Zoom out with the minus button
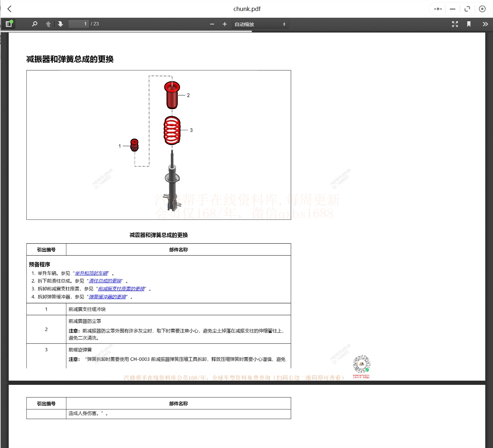Viewport: 493px width, 448px height. tap(212, 24)
